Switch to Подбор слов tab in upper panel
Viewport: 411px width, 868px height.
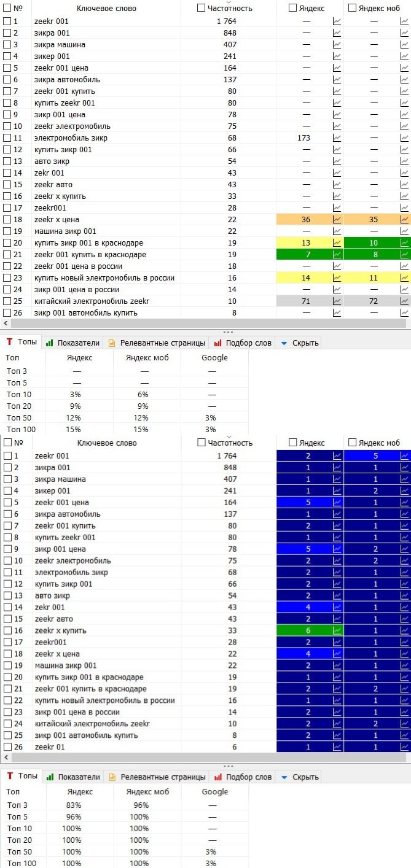point(243,343)
